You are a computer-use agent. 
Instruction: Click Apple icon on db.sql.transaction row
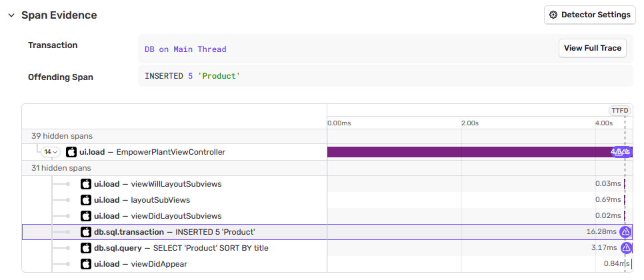point(86,232)
